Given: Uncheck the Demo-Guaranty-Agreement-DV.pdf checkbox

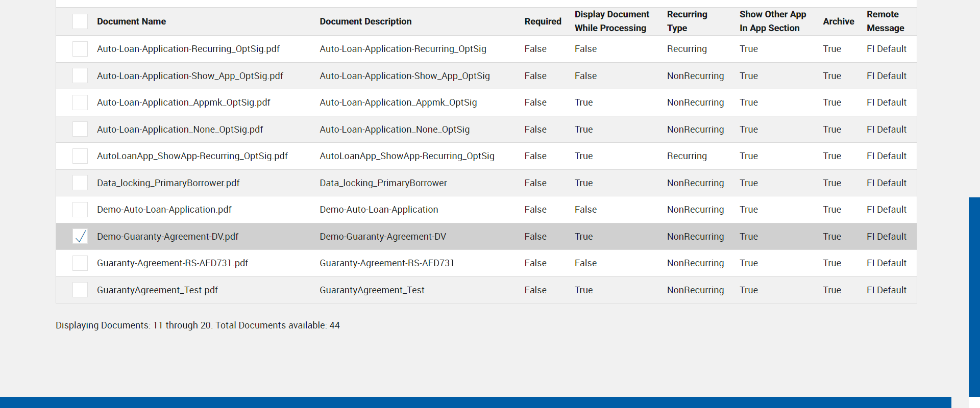Looking at the screenshot, I should pyautogui.click(x=80, y=237).
